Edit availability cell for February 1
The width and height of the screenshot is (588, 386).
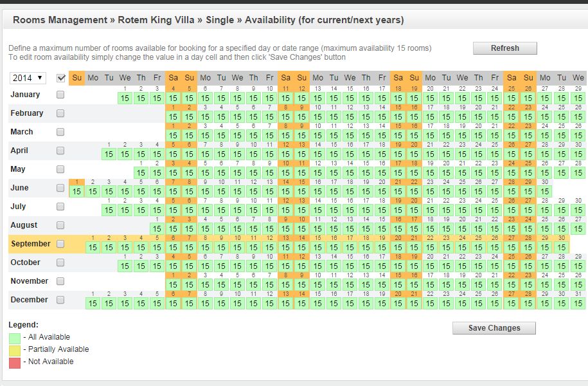click(x=173, y=117)
